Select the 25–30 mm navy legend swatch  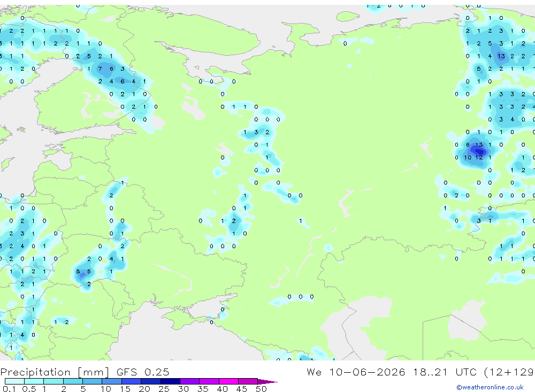point(170,381)
